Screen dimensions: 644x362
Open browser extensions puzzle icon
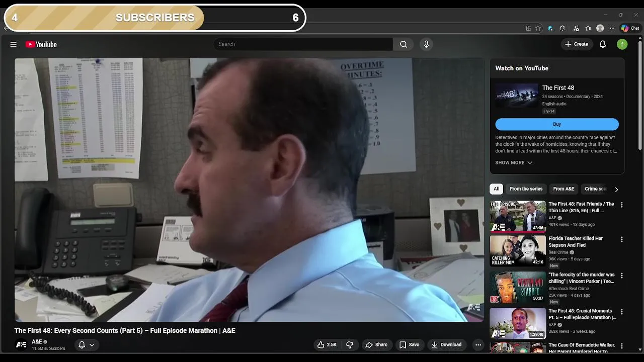pos(562,29)
